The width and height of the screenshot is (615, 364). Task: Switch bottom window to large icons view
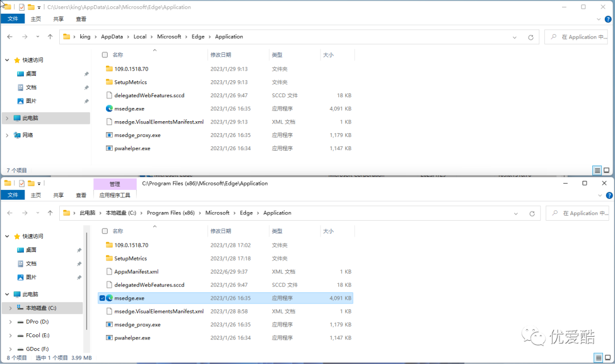click(608, 357)
